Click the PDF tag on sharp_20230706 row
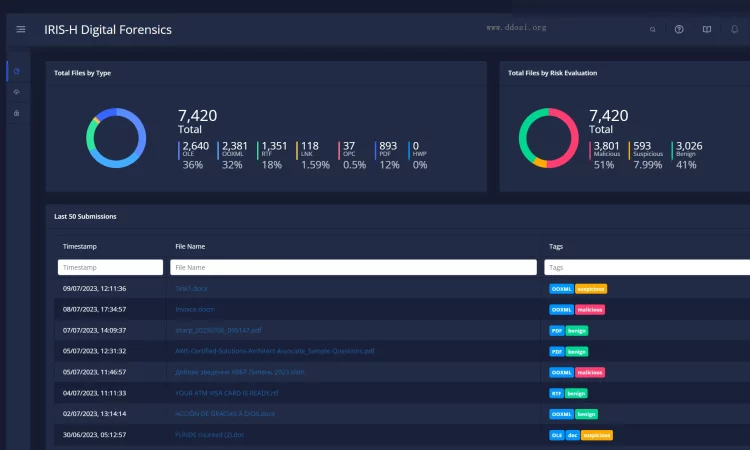This screenshot has width=750, height=450. [557, 331]
